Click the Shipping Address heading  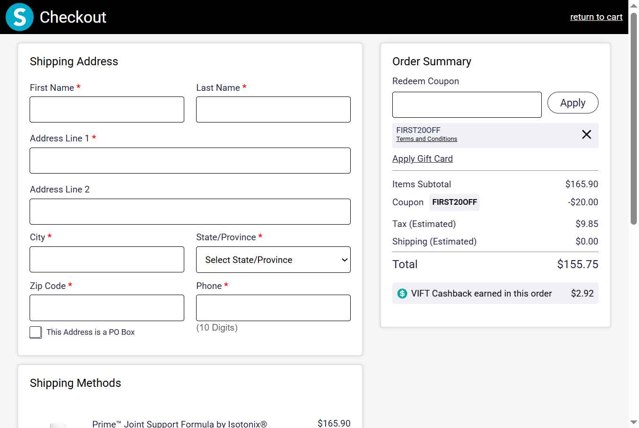[x=74, y=62]
